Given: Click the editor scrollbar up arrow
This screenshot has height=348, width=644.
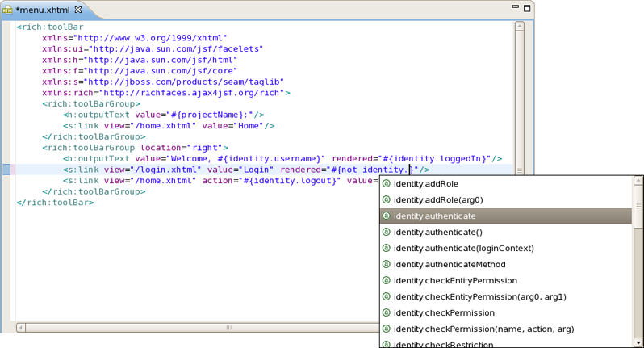Looking at the screenshot, I should click(x=520, y=27).
